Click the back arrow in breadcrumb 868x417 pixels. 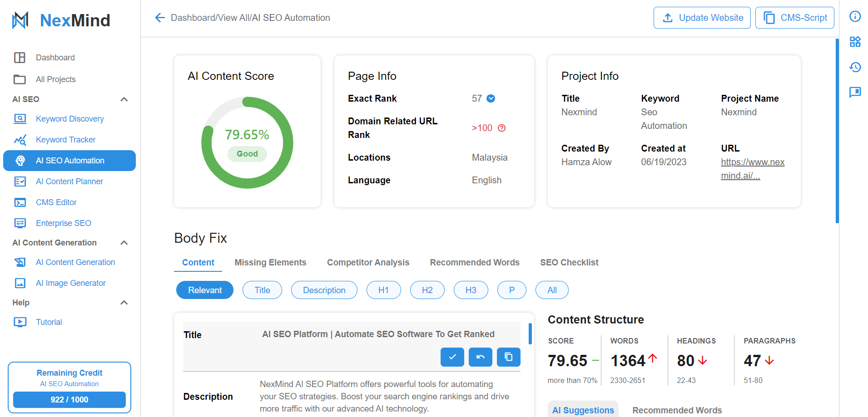pyautogui.click(x=159, y=18)
